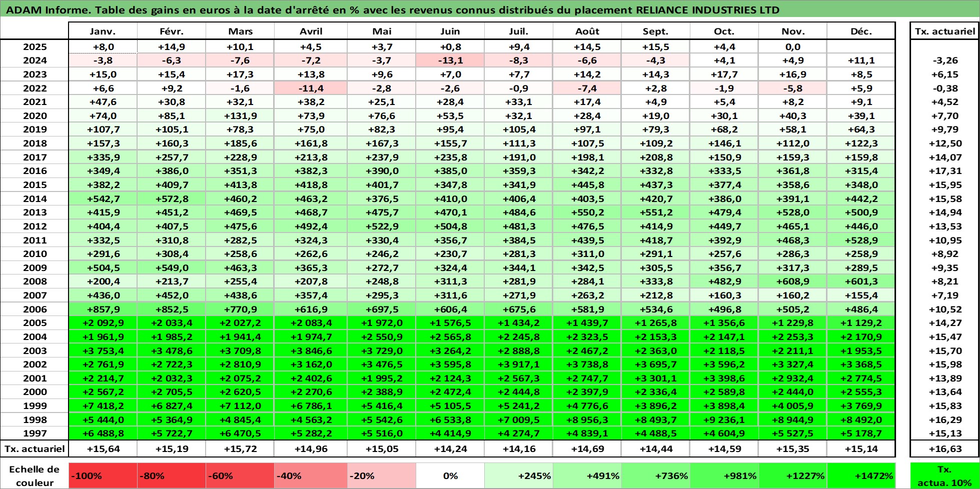The height and width of the screenshot is (489, 980).
Task: Select the 2024 row label
Action: [35, 60]
